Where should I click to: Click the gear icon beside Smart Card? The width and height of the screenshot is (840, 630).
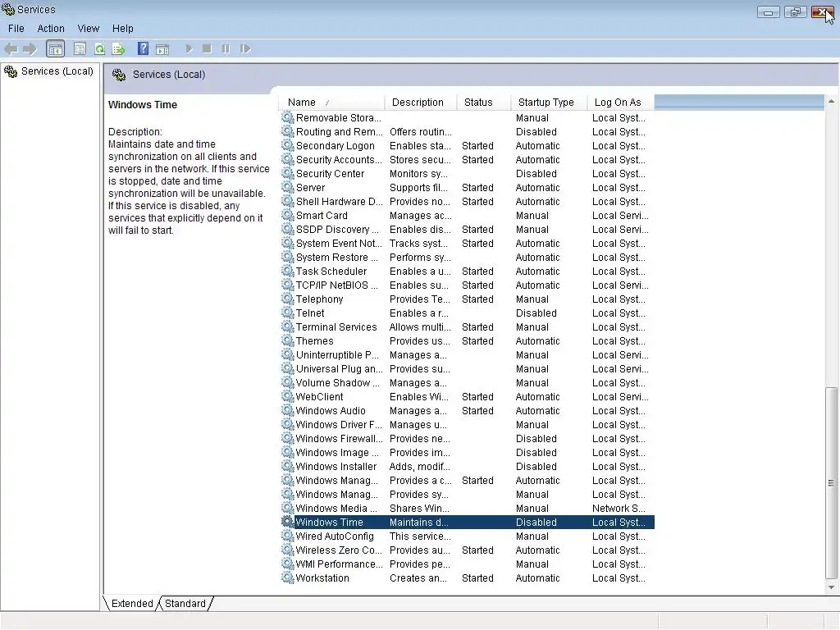tap(288, 216)
